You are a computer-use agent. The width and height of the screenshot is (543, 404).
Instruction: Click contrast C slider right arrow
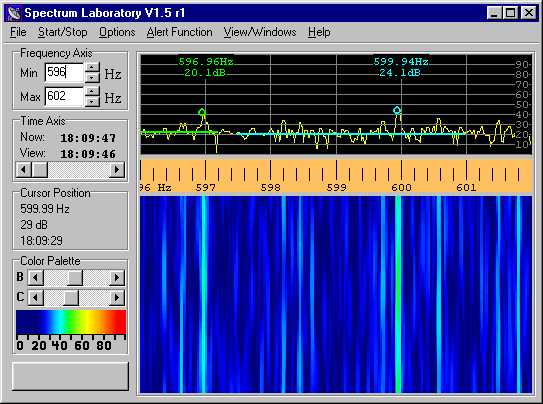pos(117,297)
